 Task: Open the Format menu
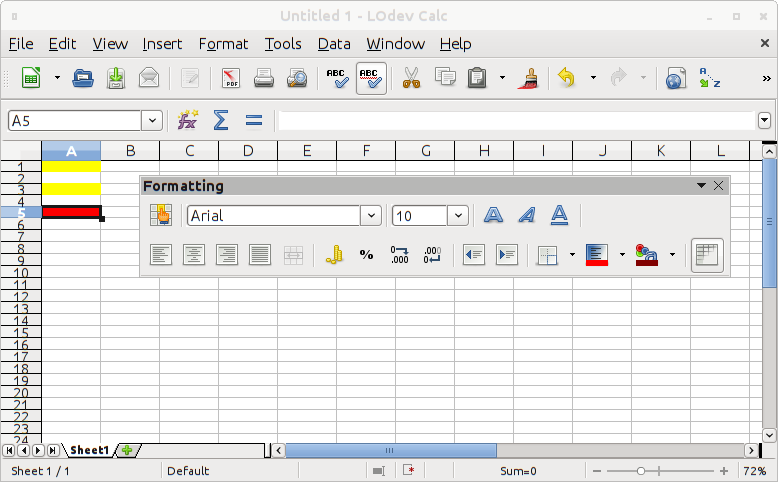coord(223,44)
